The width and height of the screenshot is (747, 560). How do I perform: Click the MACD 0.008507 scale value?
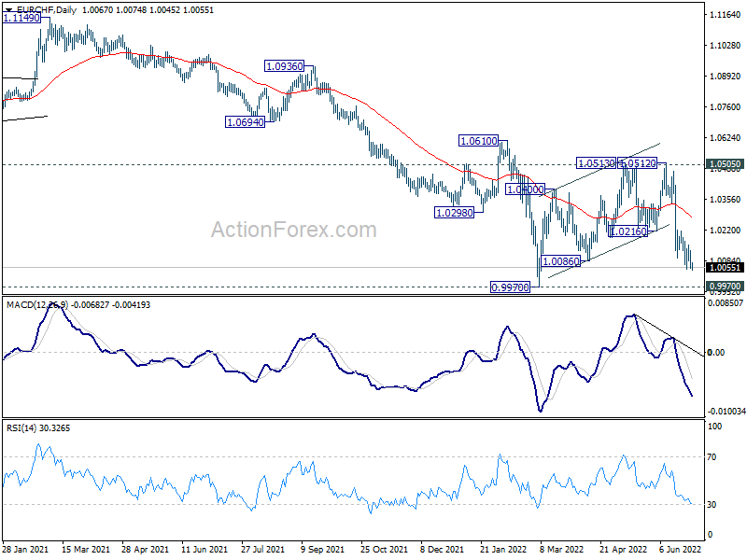click(x=726, y=302)
